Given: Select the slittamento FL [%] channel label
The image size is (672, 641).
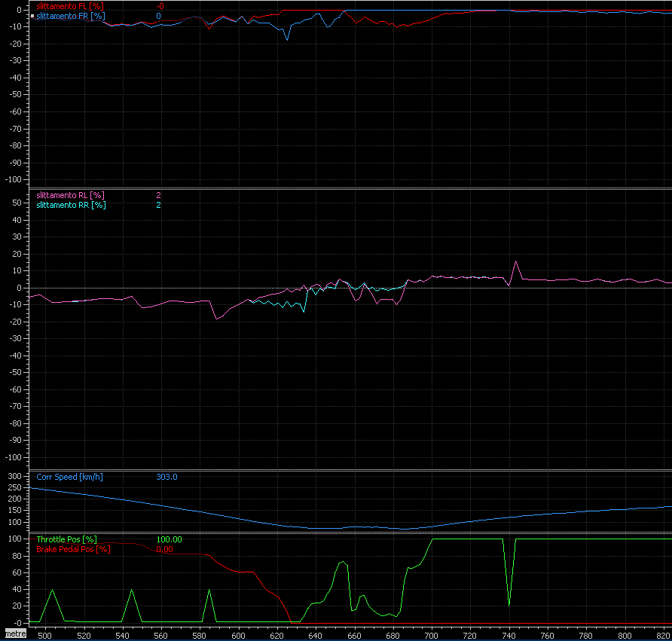Looking at the screenshot, I should coord(70,6).
